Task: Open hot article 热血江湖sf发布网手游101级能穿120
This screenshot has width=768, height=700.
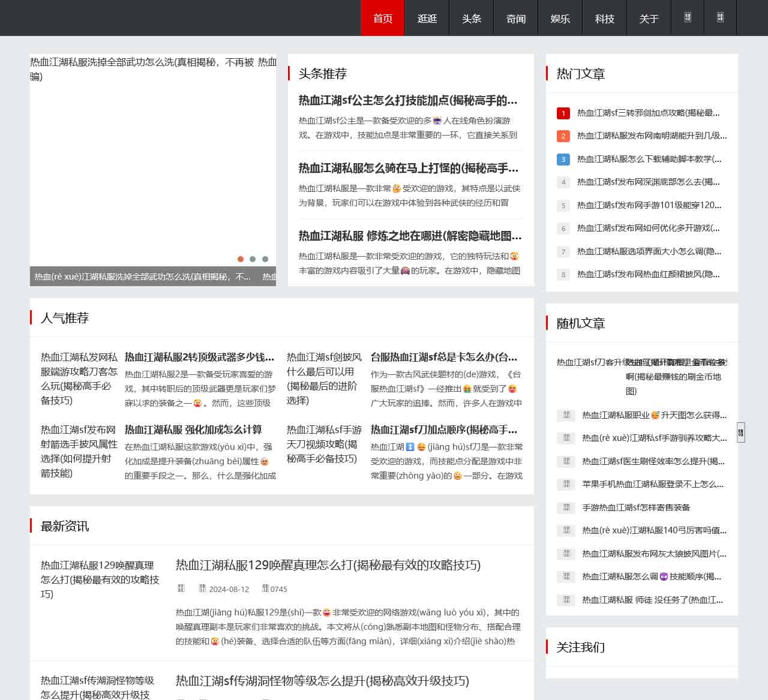Action: pos(649,205)
